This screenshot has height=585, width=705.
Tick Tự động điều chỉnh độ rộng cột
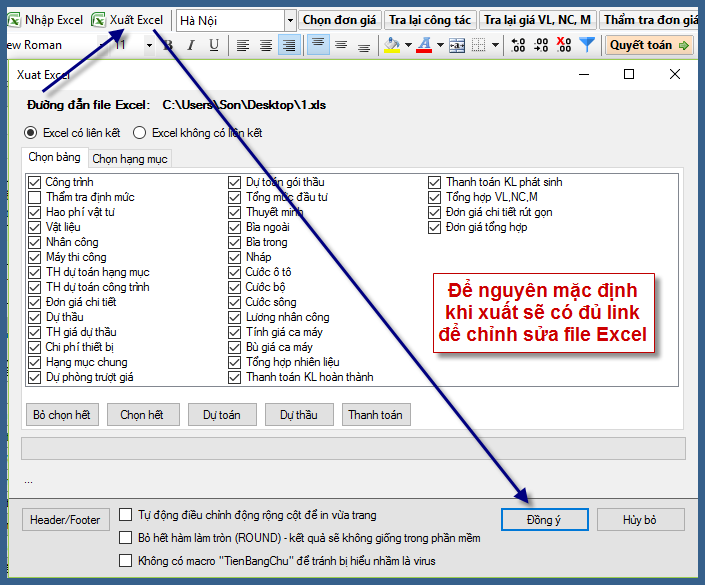[126, 515]
